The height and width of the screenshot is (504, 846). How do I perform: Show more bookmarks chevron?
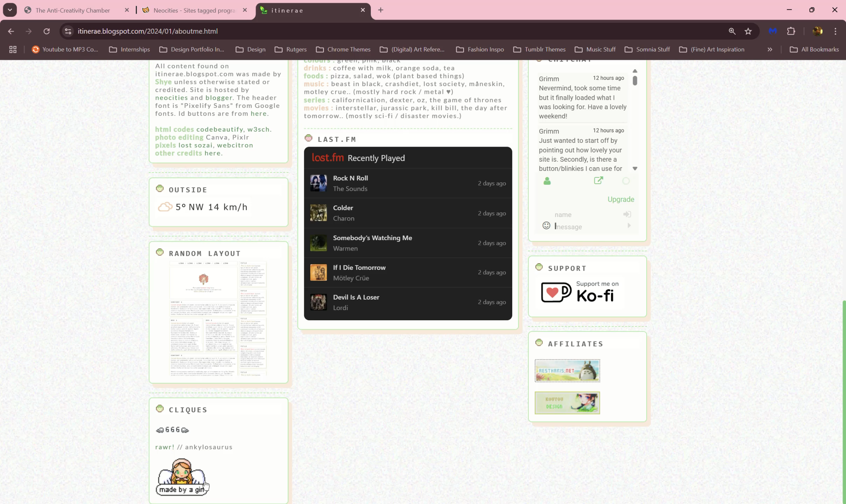click(770, 49)
